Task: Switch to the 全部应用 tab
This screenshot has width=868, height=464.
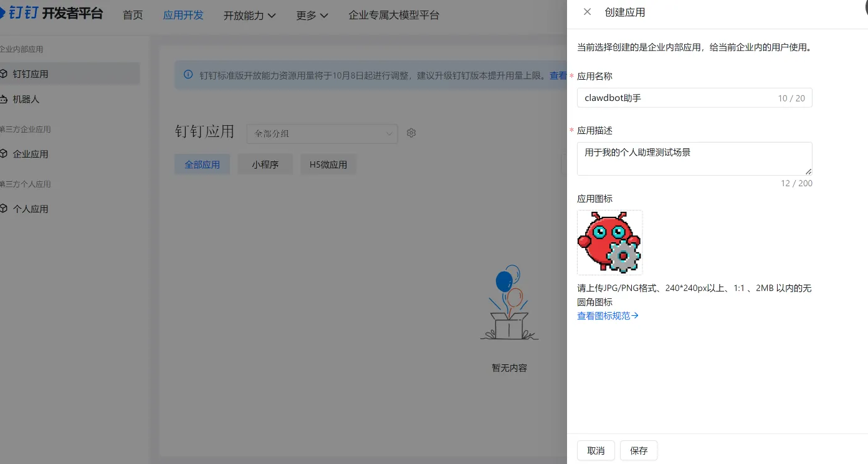Action: click(203, 164)
